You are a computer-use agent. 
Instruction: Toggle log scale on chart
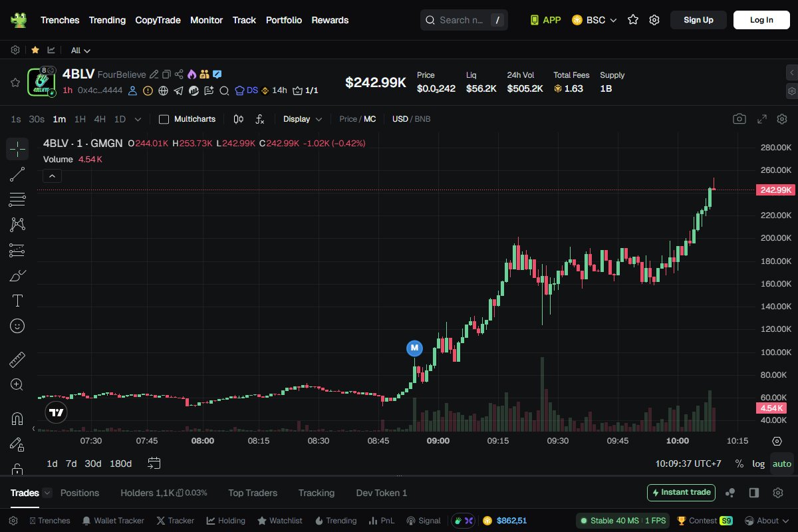click(758, 464)
